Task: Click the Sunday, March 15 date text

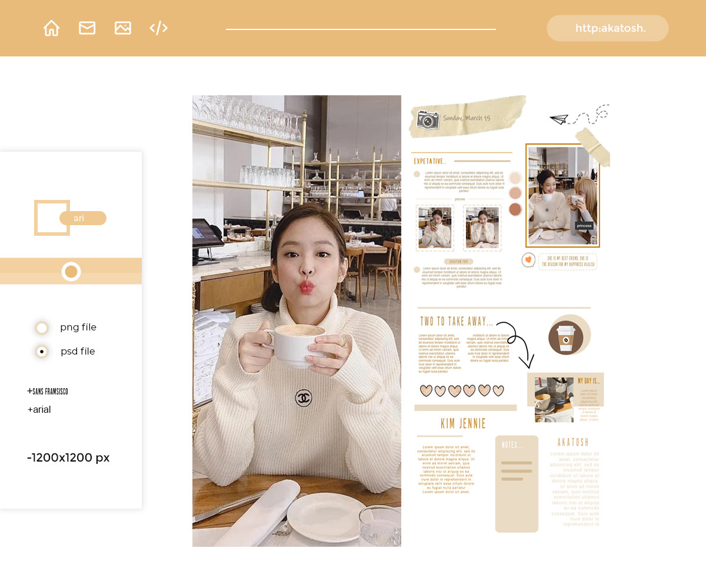Action: point(467,118)
